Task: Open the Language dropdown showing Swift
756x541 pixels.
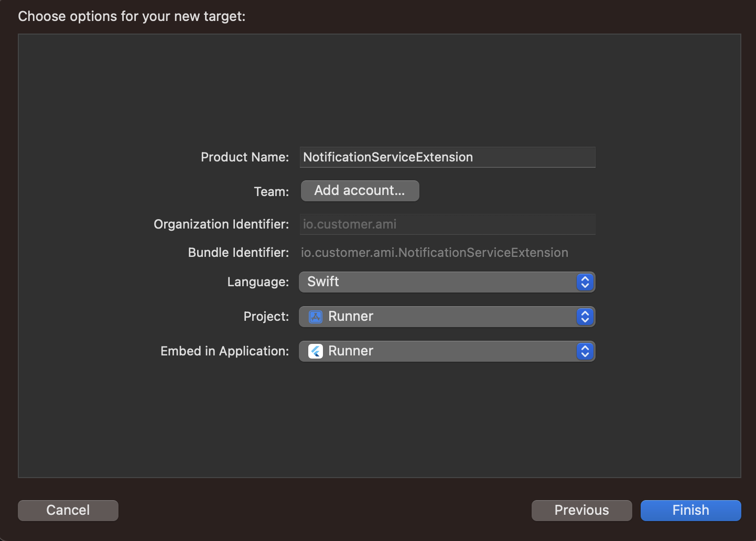Action: coord(447,282)
